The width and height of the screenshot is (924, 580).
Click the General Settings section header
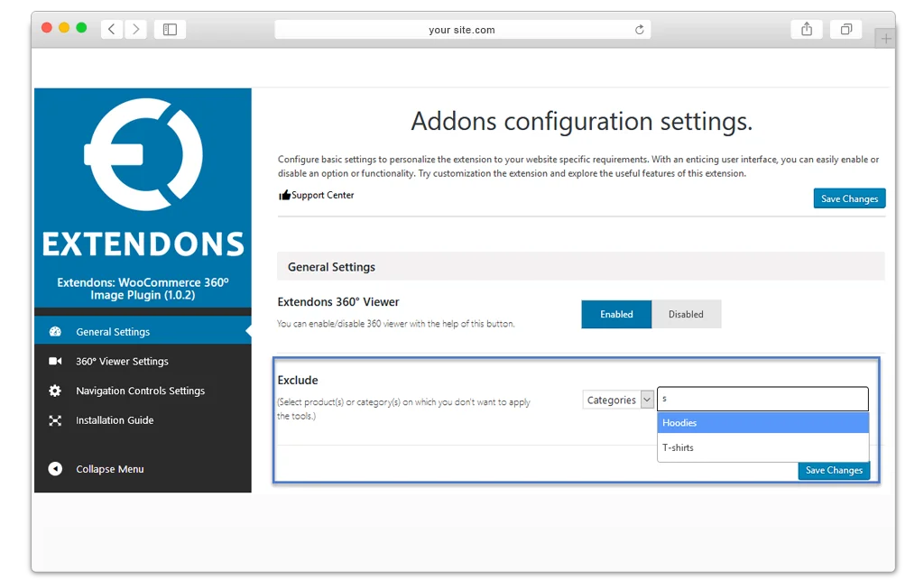point(580,267)
